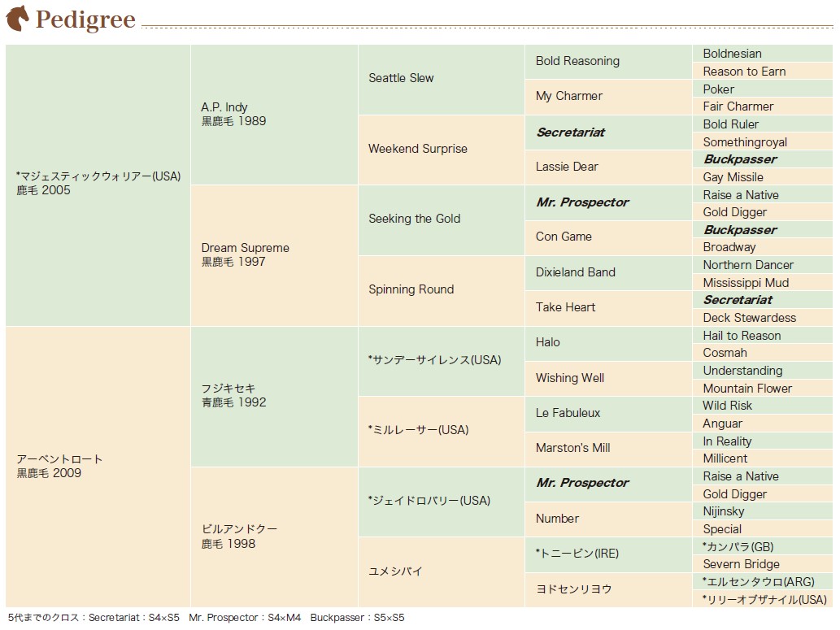Click the horse head logo icon
The image size is (840, 630).
point(17,18)
